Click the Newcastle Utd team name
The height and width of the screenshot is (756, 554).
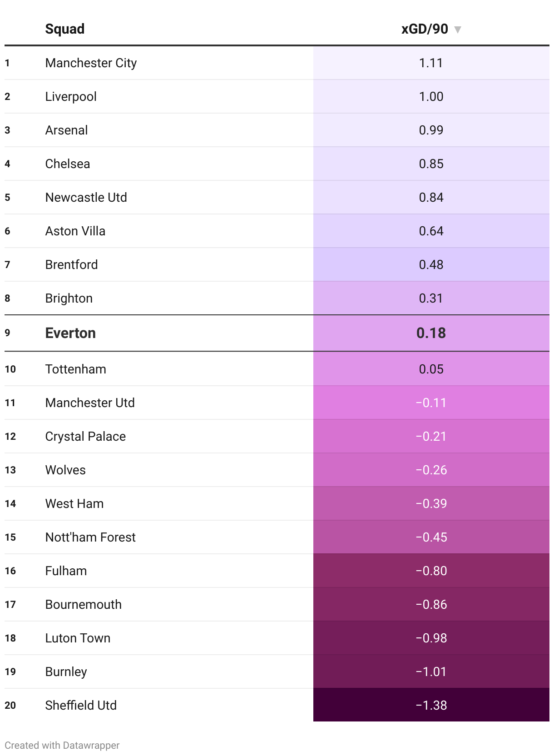point(86,197)
